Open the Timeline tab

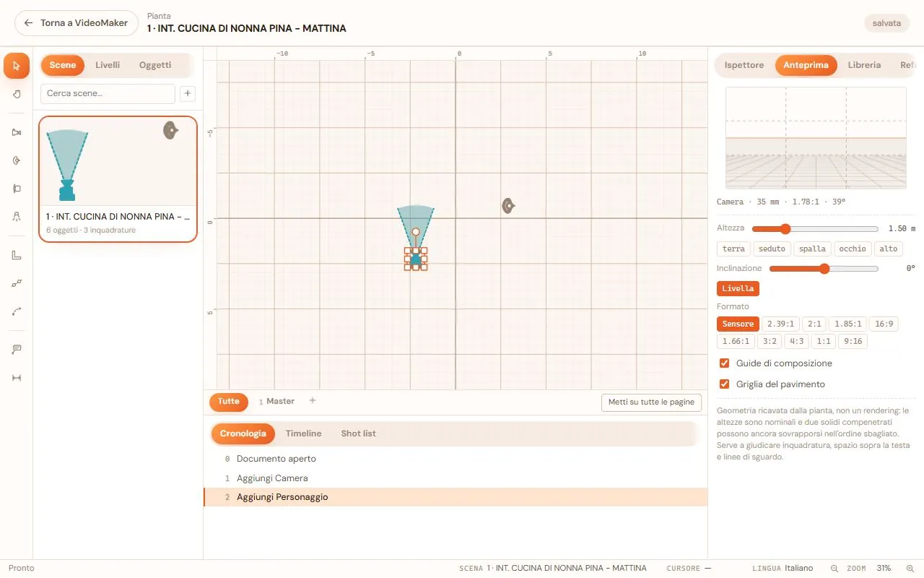coord(303,433)
